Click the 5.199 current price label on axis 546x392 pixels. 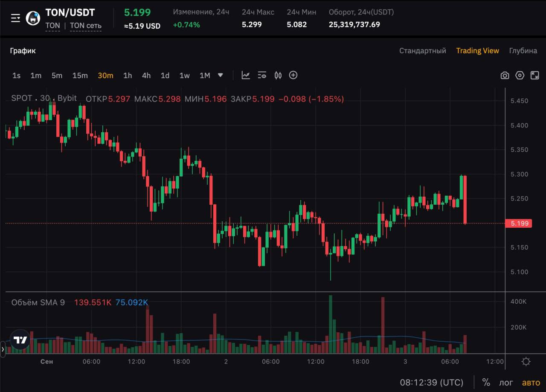click(519, 224)
